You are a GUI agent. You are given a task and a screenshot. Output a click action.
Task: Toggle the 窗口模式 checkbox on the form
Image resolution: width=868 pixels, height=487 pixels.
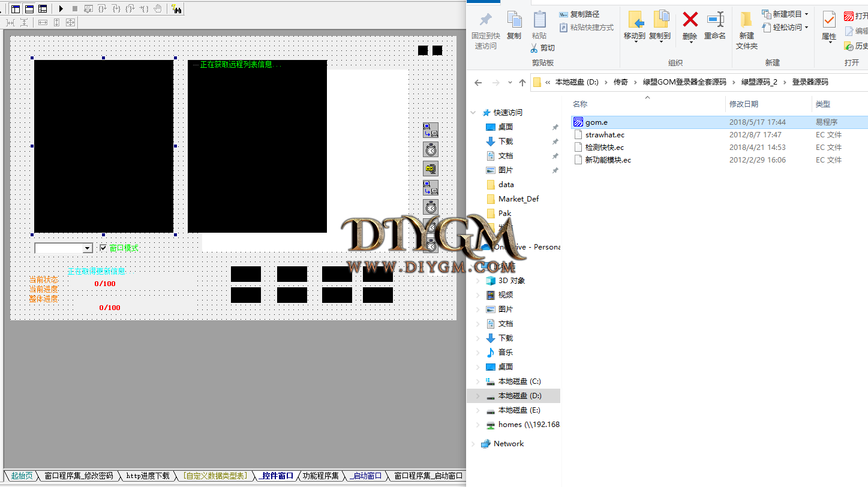click(103, 248)
